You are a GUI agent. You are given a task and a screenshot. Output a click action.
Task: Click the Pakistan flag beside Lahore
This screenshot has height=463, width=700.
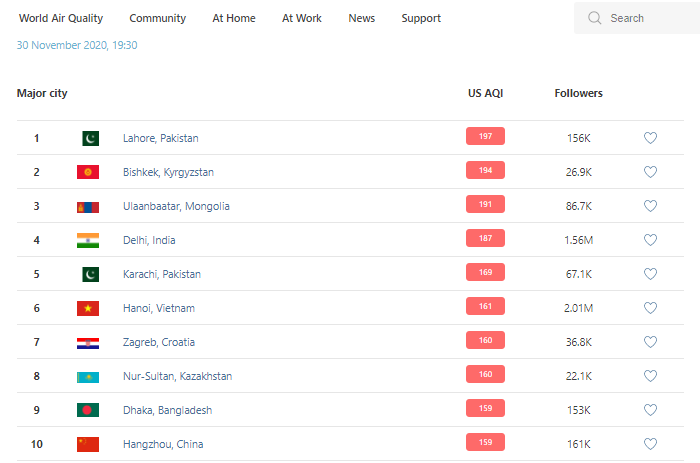click(x=90, y=138)
